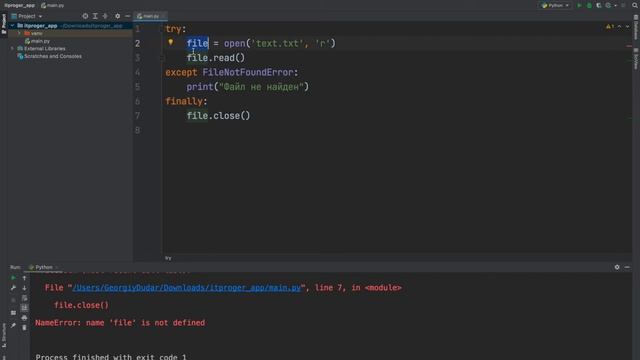Screen dimensions: 640x360
Task: Toggle the Database tool window on right edge
Action: pos(636,28)
